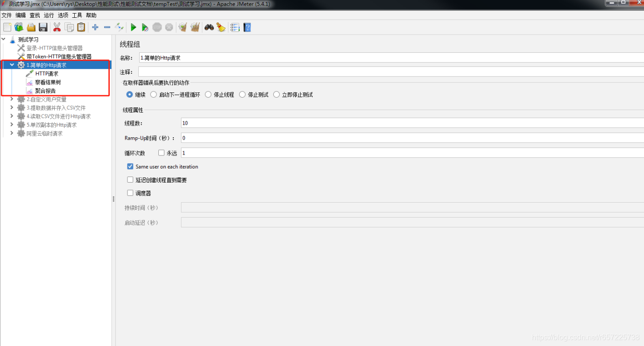Click the Copy icon in toolbar
This screenshot has width=644, height=346.
click(69, 28)
